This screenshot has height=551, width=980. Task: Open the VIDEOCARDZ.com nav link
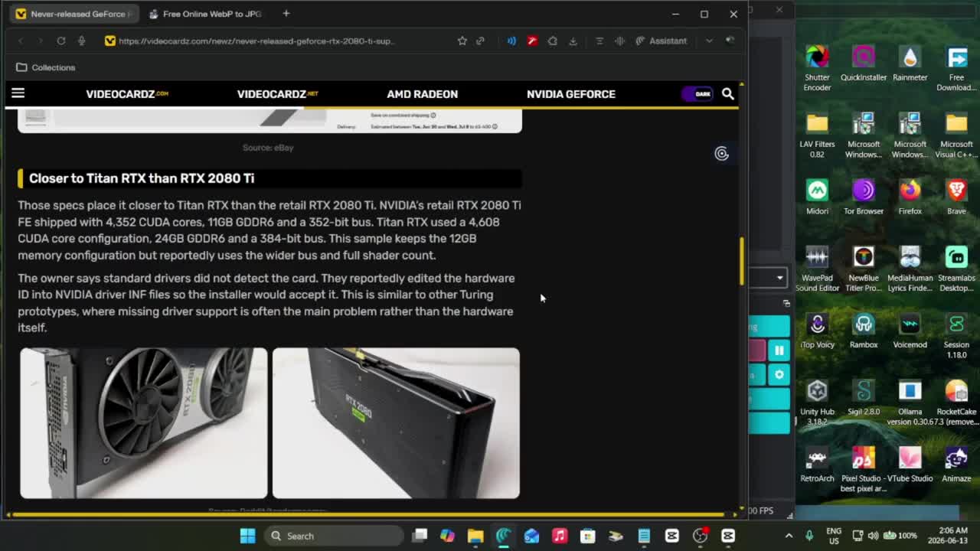click(x=127, y=93)
